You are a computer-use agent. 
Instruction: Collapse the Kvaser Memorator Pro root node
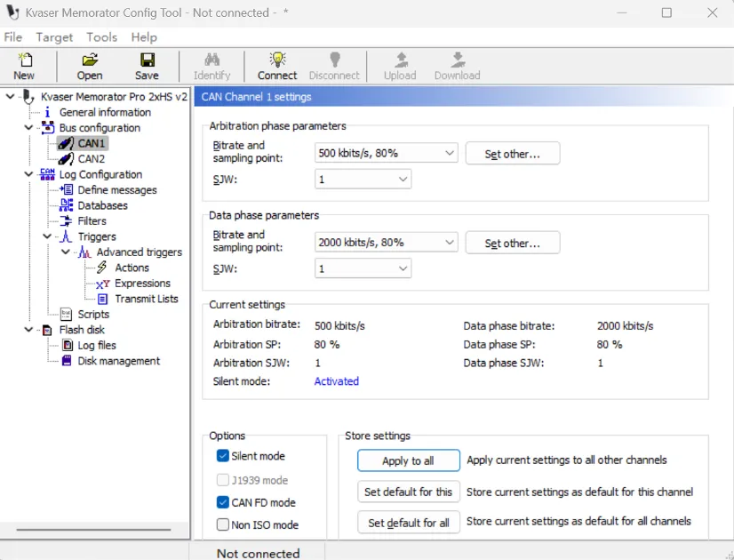(10, 97)
